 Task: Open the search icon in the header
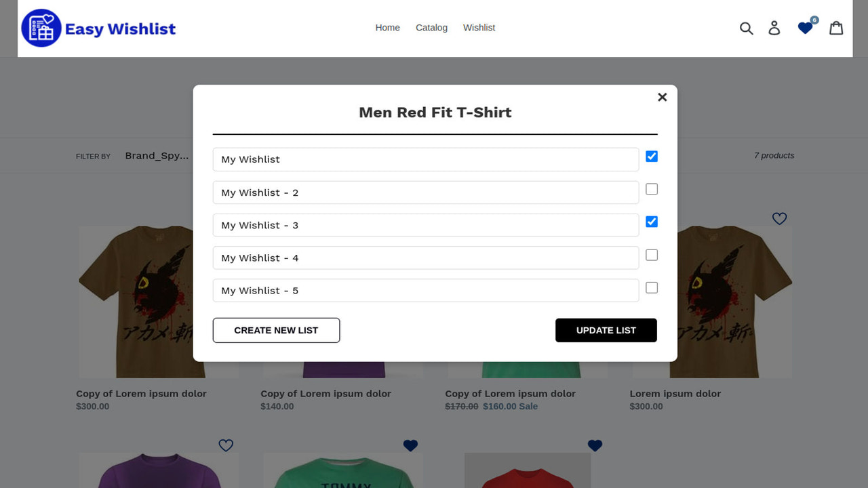click(x=746, y=28)
